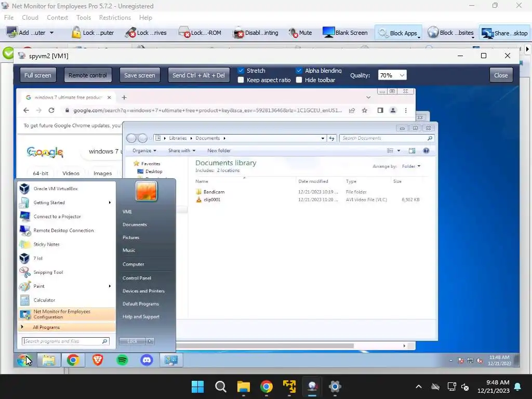Click Lock computer toolbar icon
The width and height of the screenshot is (532, 399).
coord(76,33)
